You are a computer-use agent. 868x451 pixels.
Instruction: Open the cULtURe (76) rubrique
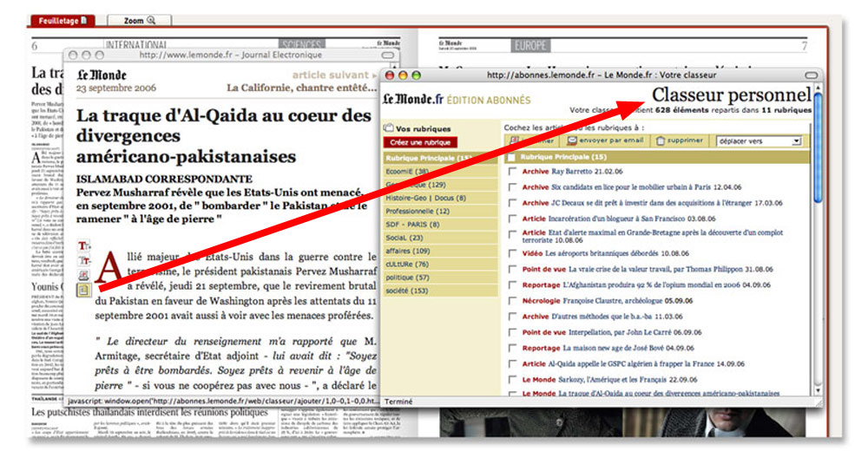point(440,265)
